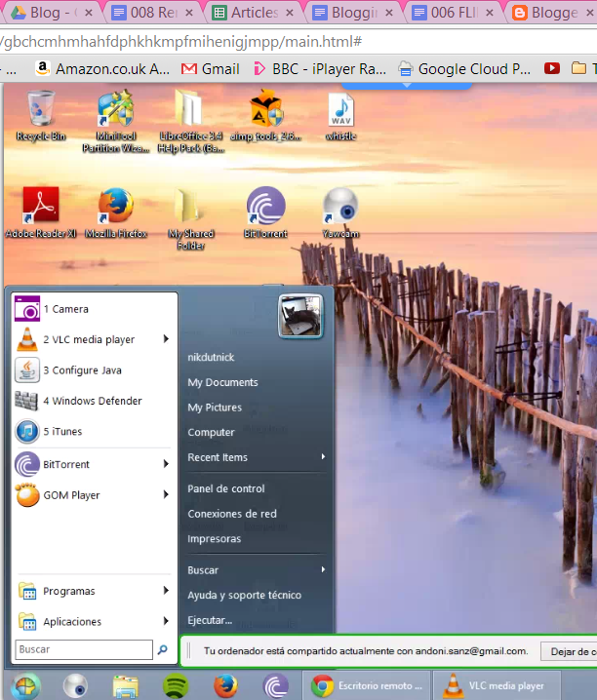597x700 pixels.
Task: Open the Recycle Bin desktop icon
Action: coord(41,115)
